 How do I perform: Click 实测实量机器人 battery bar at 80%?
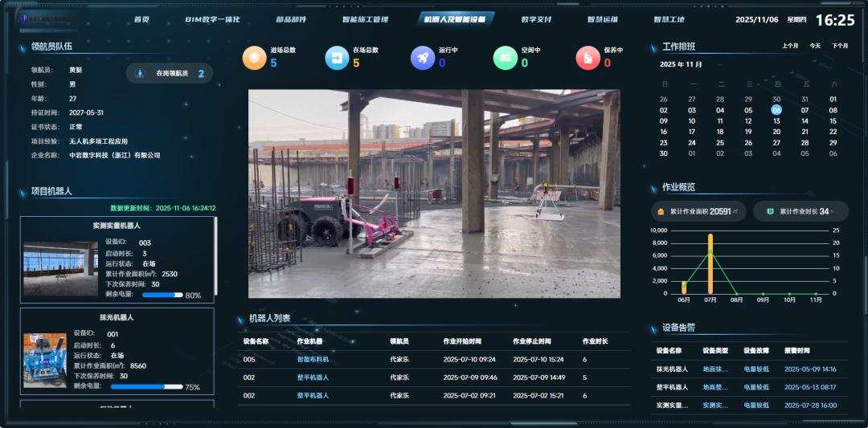tap(162, 295)
